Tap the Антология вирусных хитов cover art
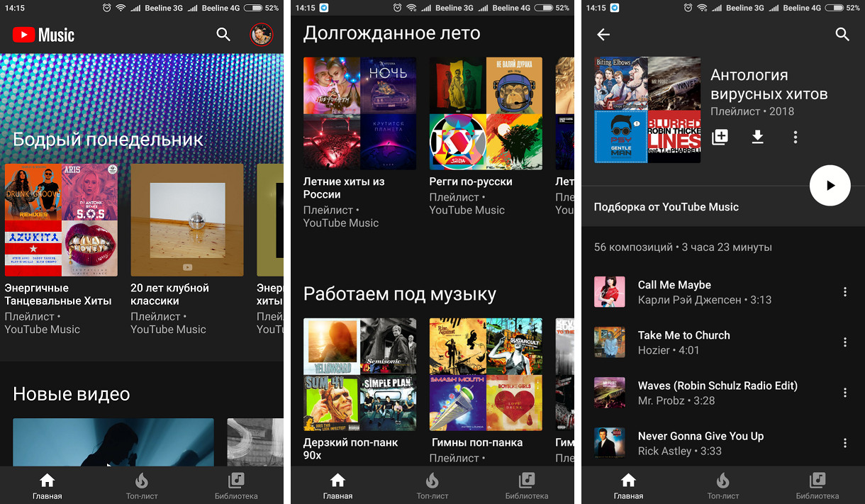The height and width of the screenshot is (504, 865). pyautogui.click(x=647, y=110)
